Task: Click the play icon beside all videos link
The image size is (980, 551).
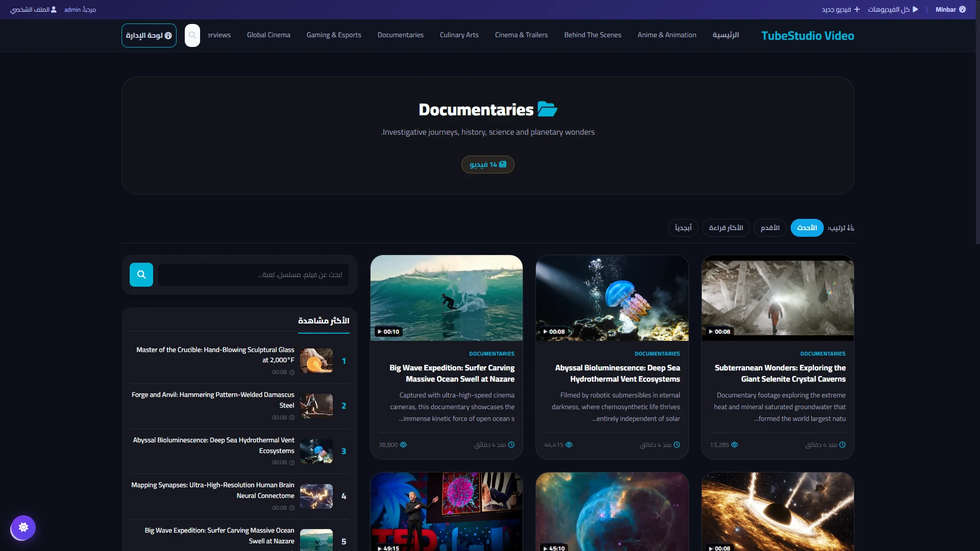Action: [915, 10]
